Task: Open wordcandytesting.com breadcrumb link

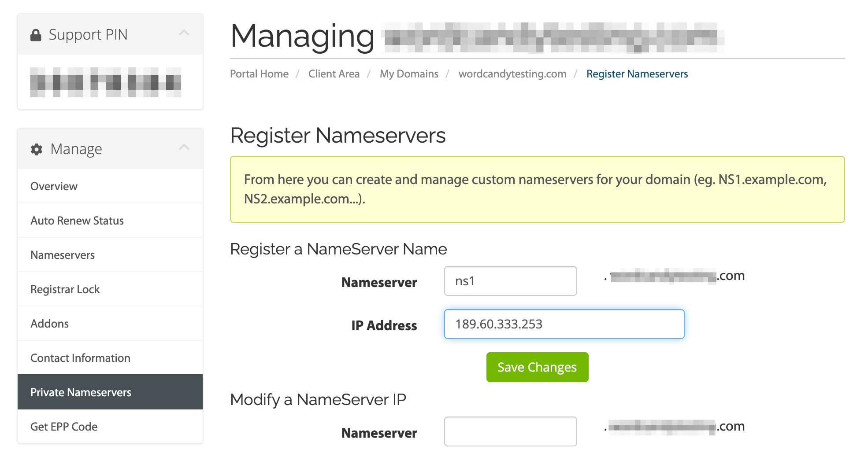Action: pyautogui.click(x=512, y=74)
